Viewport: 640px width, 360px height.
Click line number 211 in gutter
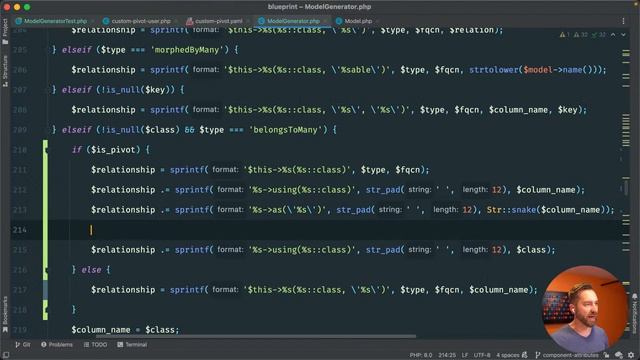click(20, 170)
